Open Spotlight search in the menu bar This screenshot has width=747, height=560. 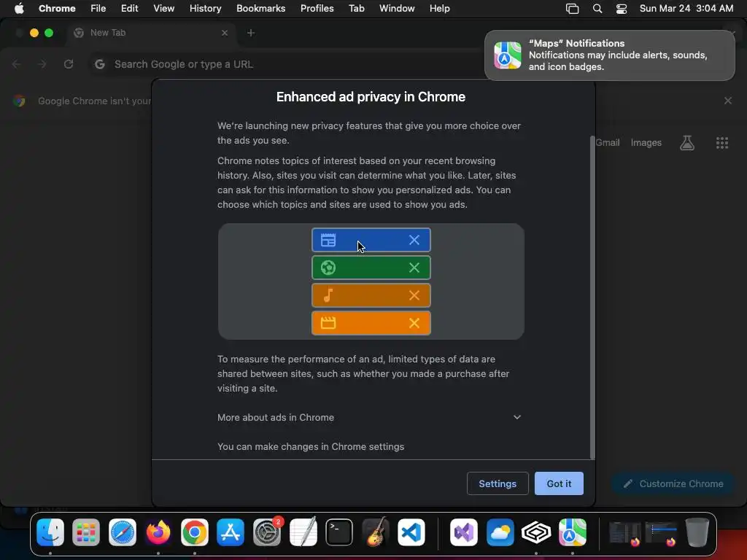click(x=597, y=9)
